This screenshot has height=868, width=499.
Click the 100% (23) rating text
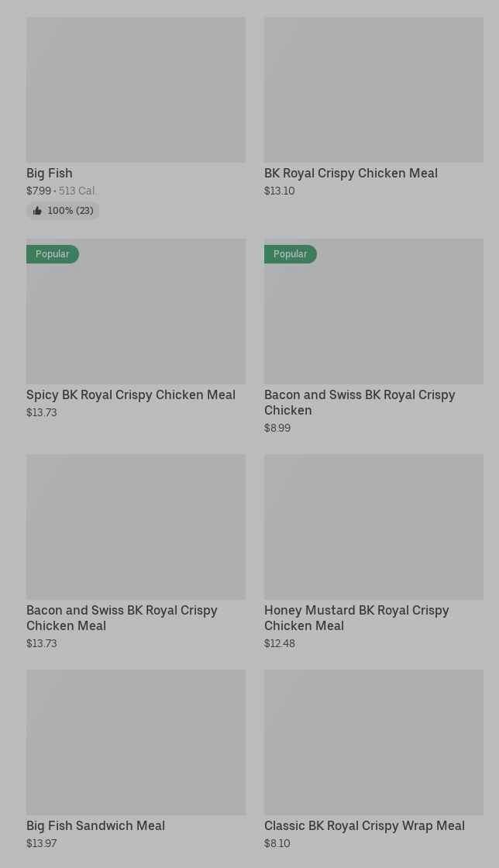[x=70, y=211]
